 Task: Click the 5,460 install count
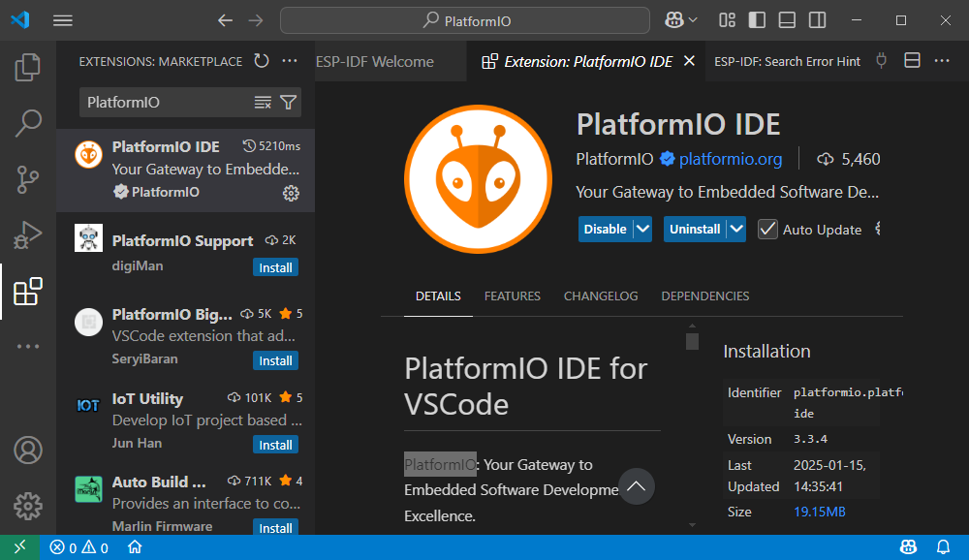849,160
